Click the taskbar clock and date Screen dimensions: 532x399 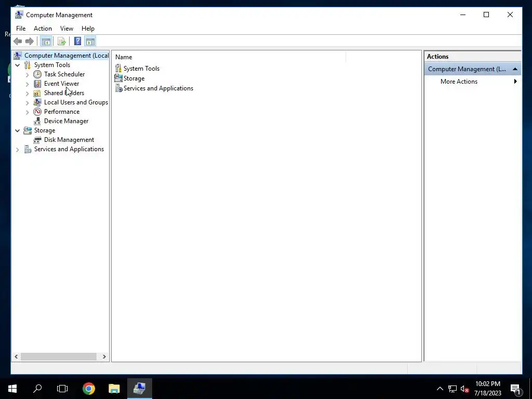tap(488, 389)
